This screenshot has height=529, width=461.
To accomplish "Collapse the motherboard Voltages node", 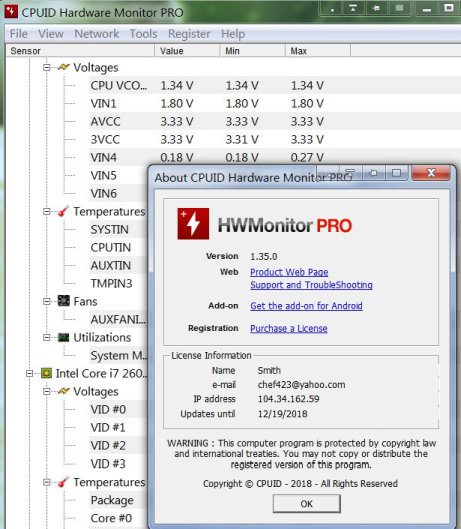I will click(47, 67).
